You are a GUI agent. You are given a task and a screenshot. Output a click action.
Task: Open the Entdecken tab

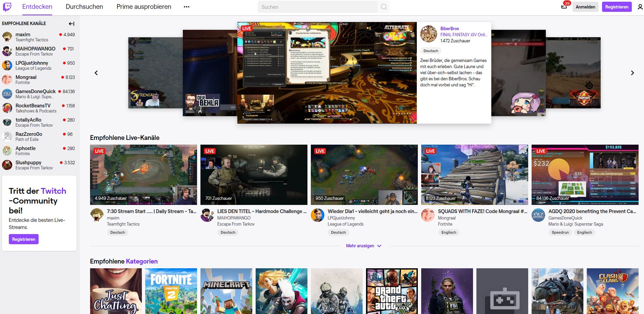pos(37,7)
